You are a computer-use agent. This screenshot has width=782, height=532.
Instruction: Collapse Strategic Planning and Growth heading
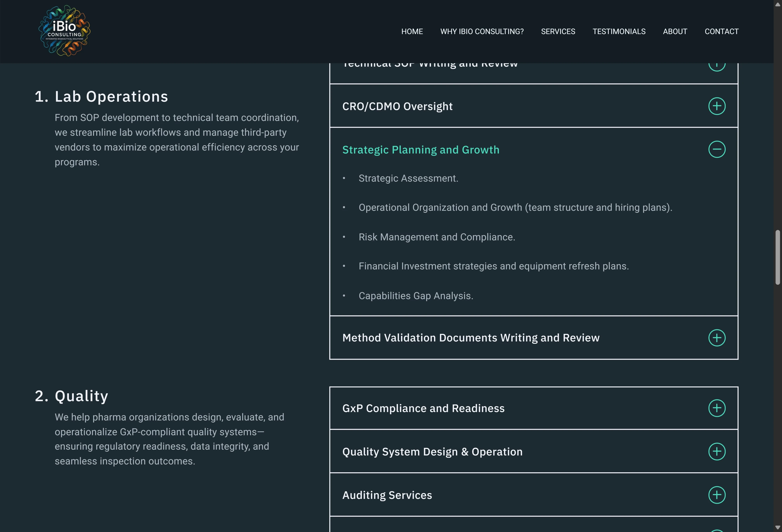click(x=421, y=150)
